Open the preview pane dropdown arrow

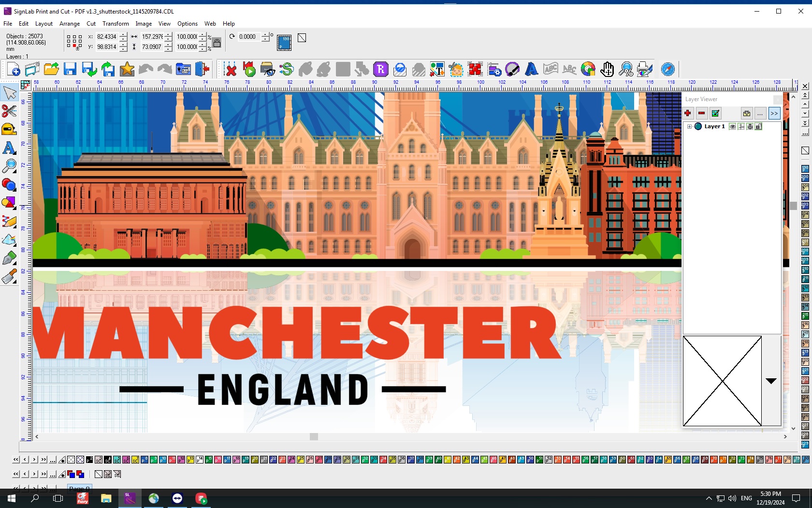pyautogui.click(x=771, y=381)
